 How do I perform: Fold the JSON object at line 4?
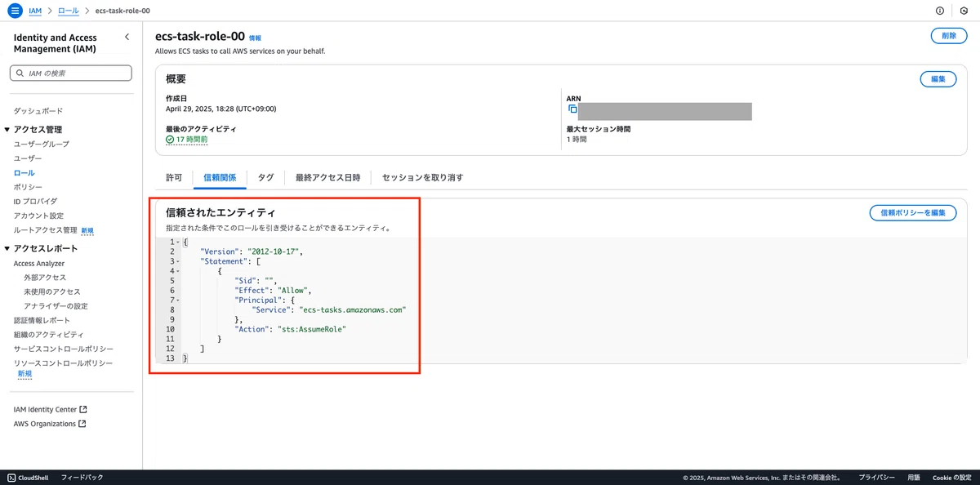pyautogui.click(x=178, y=271)
